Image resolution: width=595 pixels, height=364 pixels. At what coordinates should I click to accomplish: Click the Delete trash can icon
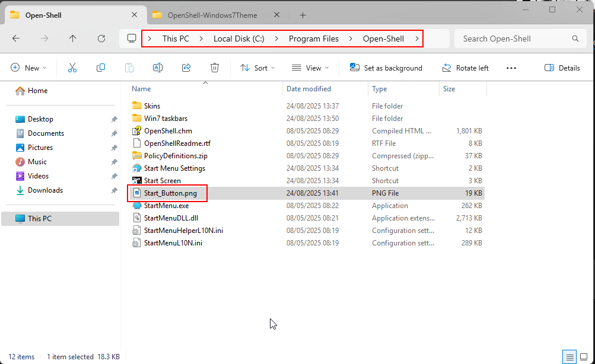point(215,68)
